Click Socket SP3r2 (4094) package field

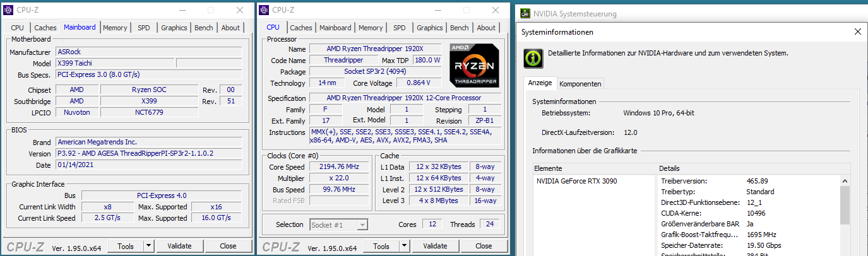(x=376, y=71)
